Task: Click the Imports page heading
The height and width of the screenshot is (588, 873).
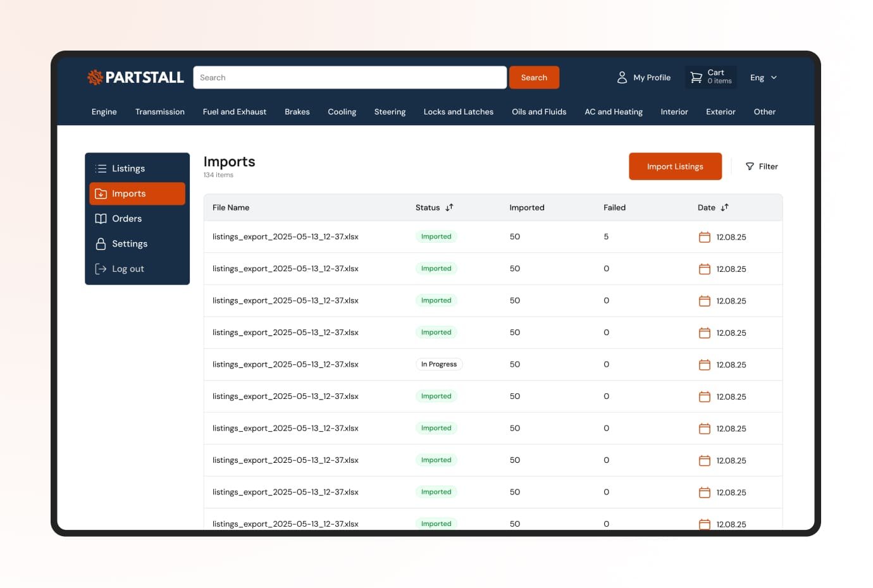Action: point(229,162)
